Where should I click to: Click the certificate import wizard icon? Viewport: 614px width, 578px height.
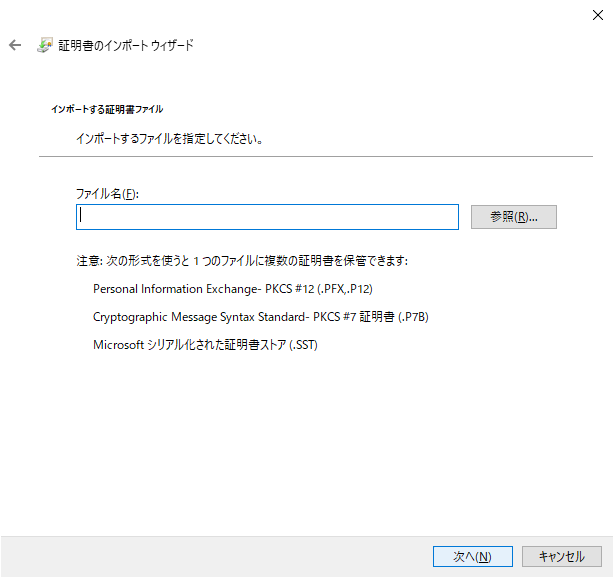click(45, 45)
